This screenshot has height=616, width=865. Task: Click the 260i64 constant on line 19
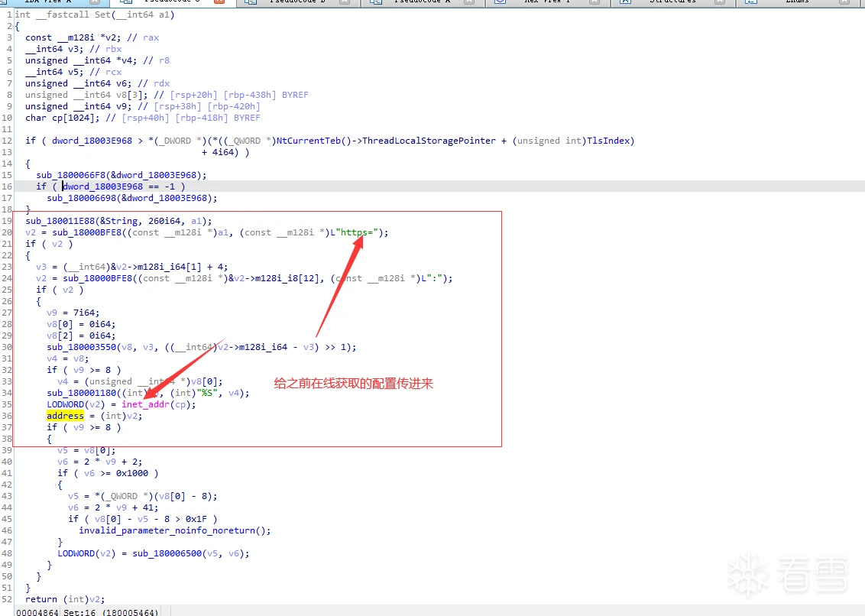(164, 221)
